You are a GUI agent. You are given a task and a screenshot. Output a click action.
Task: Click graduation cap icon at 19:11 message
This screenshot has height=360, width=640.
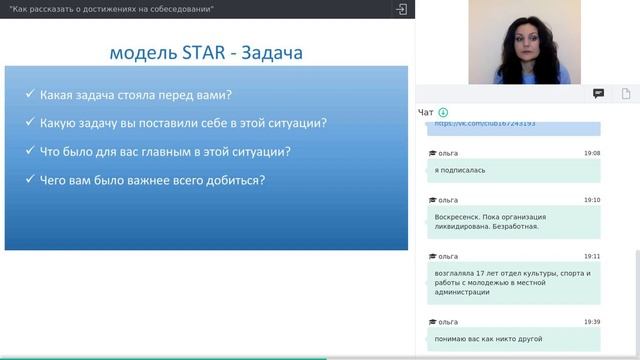coord(432,256)
